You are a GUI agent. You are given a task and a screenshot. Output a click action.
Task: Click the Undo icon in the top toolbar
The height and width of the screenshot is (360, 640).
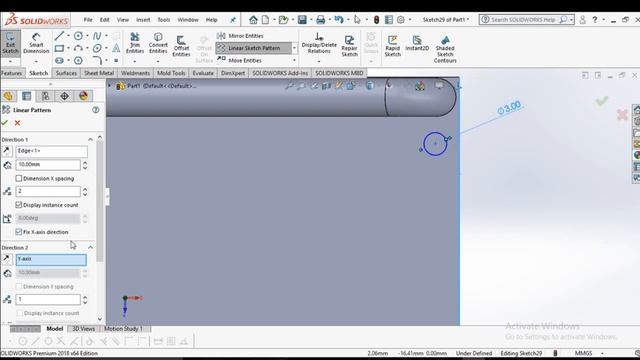coord(339,20)
